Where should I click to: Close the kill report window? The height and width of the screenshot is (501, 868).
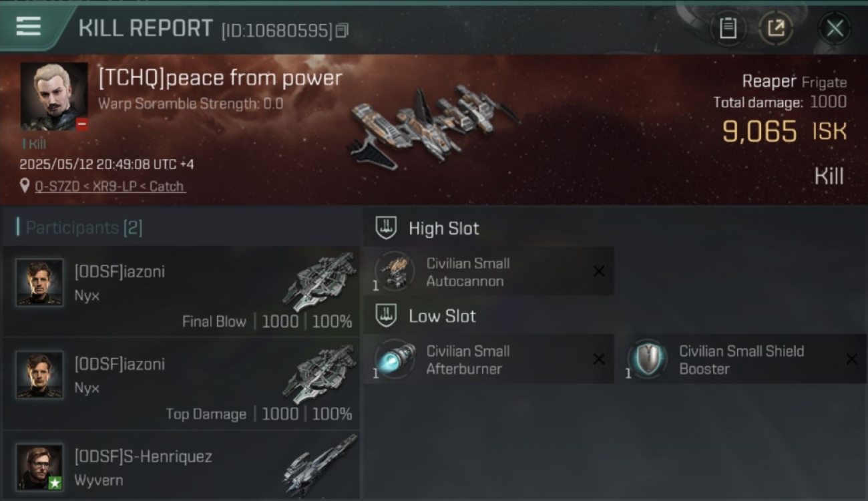(x=835, y=28)
